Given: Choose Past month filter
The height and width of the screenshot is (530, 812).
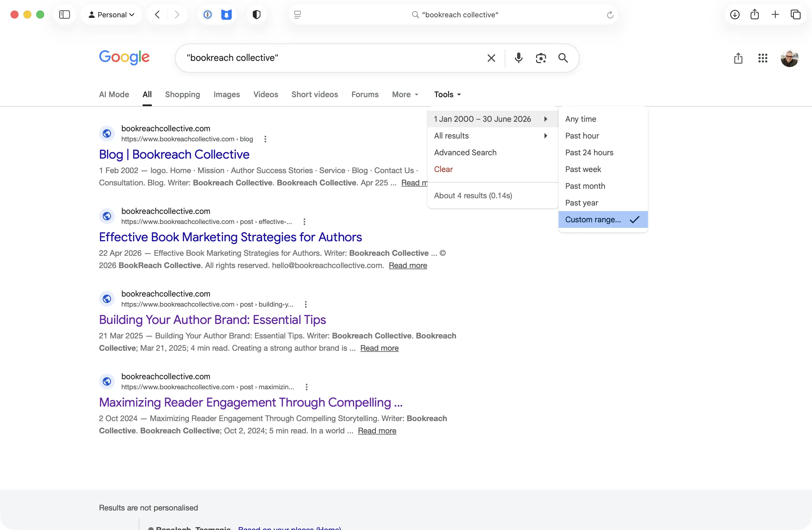Looking at the screenshot, I should (603, 186).
